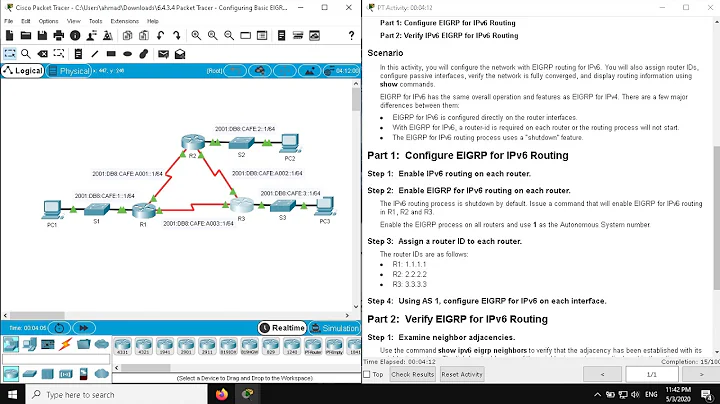Open the Options menu

pos(49,21)
